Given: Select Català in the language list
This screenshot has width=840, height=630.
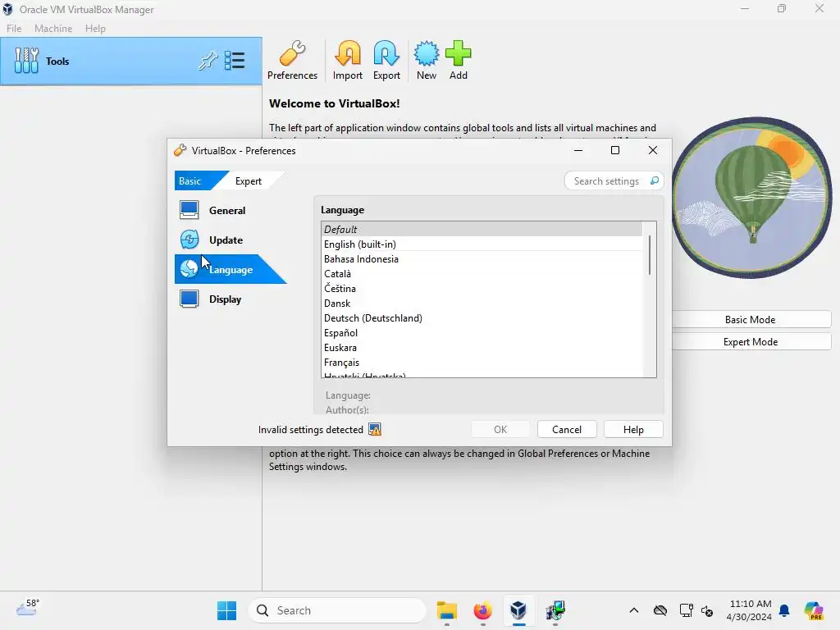Looking at the screenshot, I should [482, 274].
